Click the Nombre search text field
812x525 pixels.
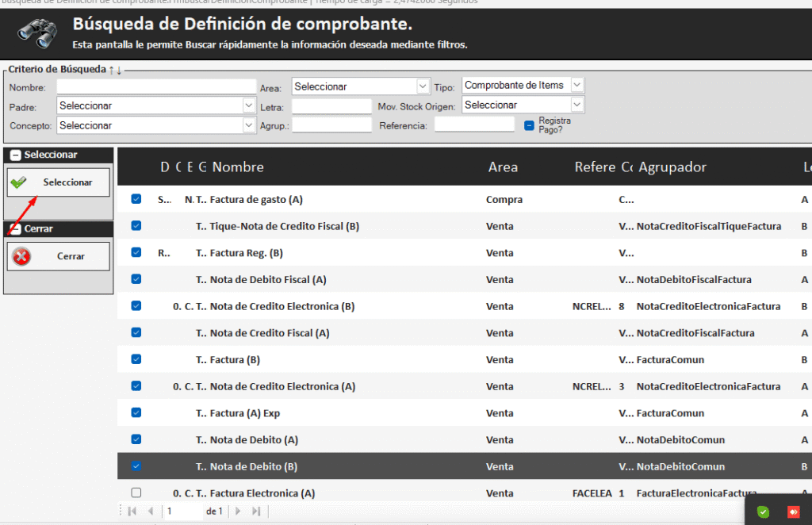(156, 86)
